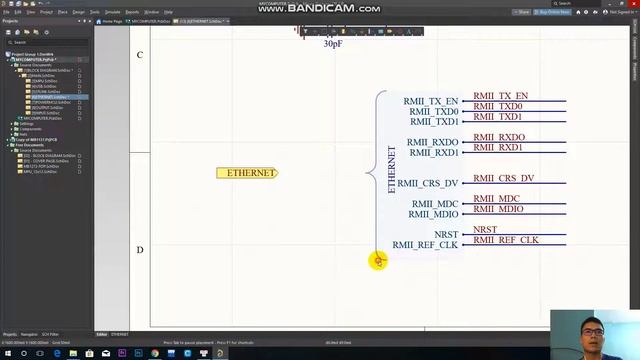Collapse the MYCOMPUTER.PrjPcb project node
The width and height of the screenshot is (640, 360).
(8, 60)
